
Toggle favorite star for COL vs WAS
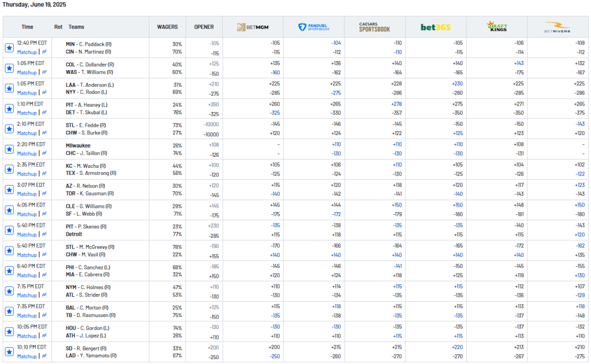(x=9, y=68)
